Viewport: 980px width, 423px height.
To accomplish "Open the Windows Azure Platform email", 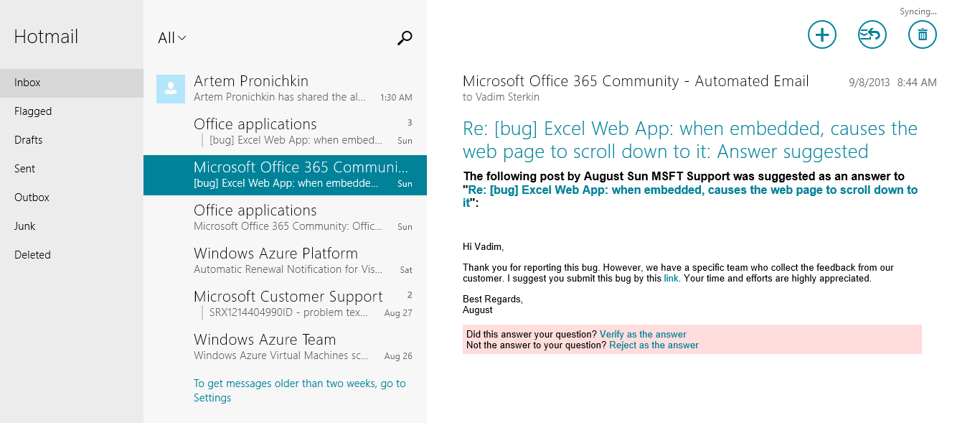I will click(x=285, y=261).
